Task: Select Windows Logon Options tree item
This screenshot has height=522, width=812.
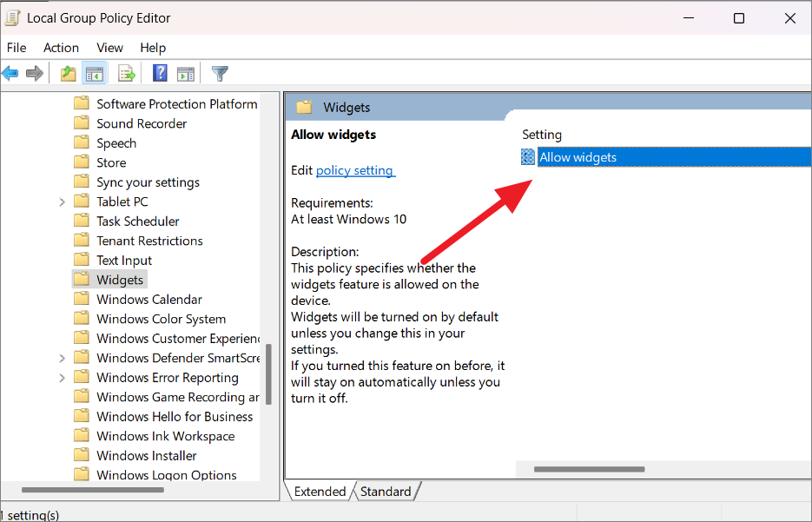Action: tap(166, 475)
